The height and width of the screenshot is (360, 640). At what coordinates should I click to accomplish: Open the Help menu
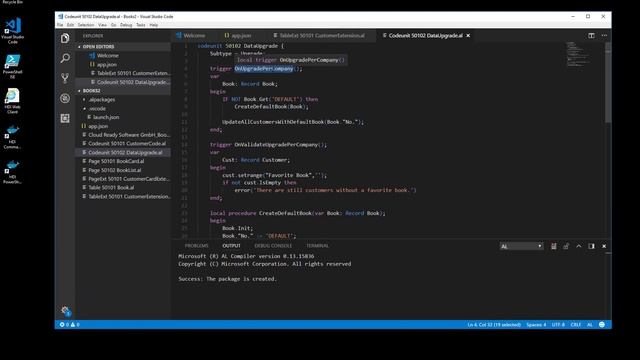pos(153,25)
